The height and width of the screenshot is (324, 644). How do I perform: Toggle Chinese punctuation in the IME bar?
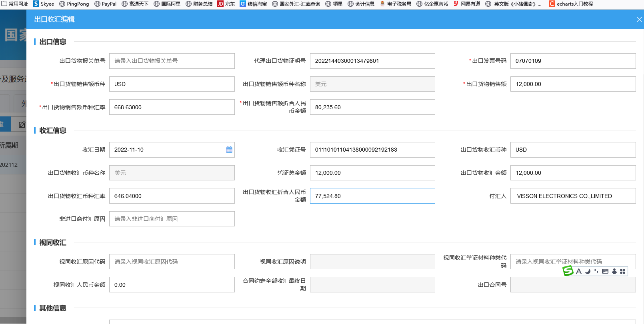[596, 271]
